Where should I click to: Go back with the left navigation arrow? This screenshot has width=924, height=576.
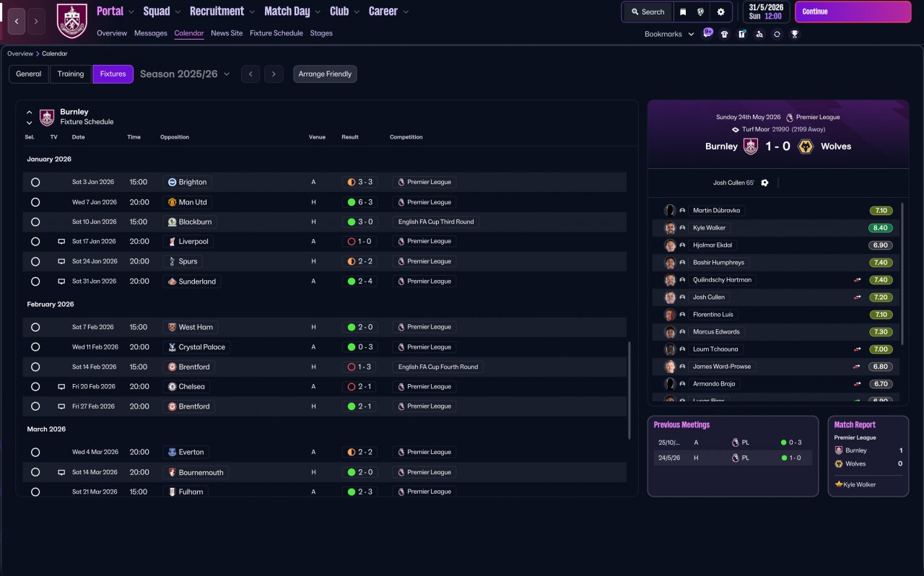click(17, 21)
